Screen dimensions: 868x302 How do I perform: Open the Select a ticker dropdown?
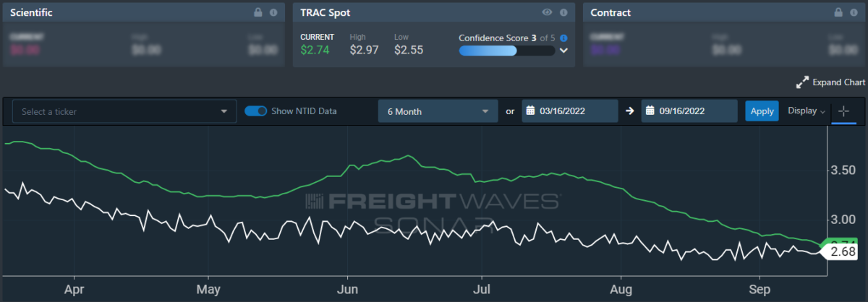point(124,111)
